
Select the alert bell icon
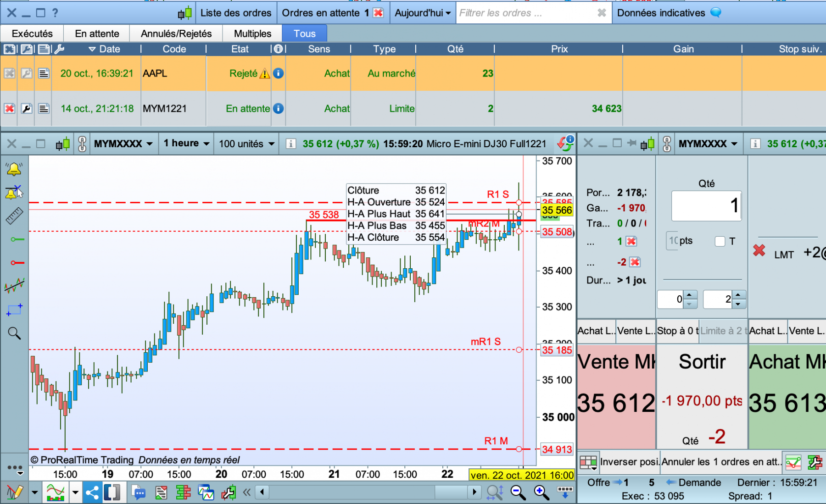click(14, 169)
